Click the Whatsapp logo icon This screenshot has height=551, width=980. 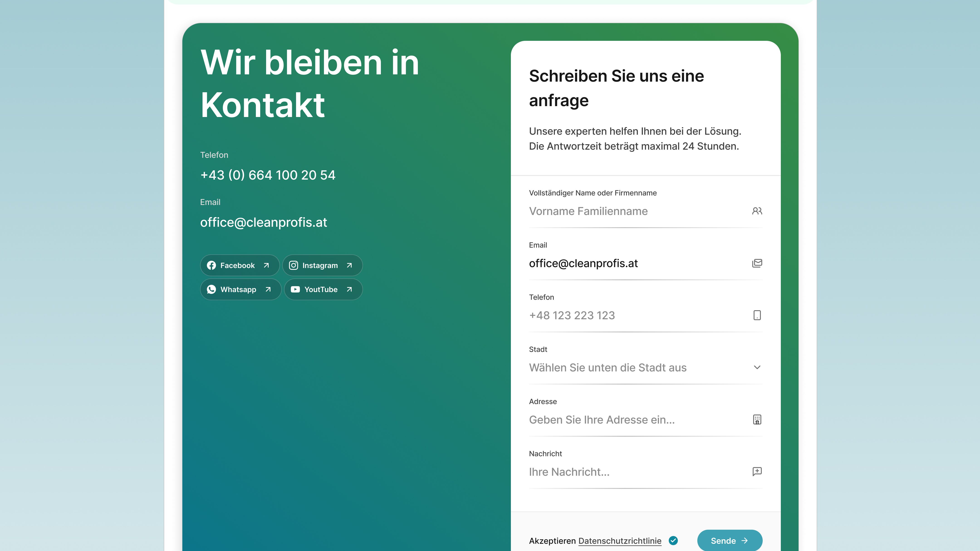click(x=211, y=289)
